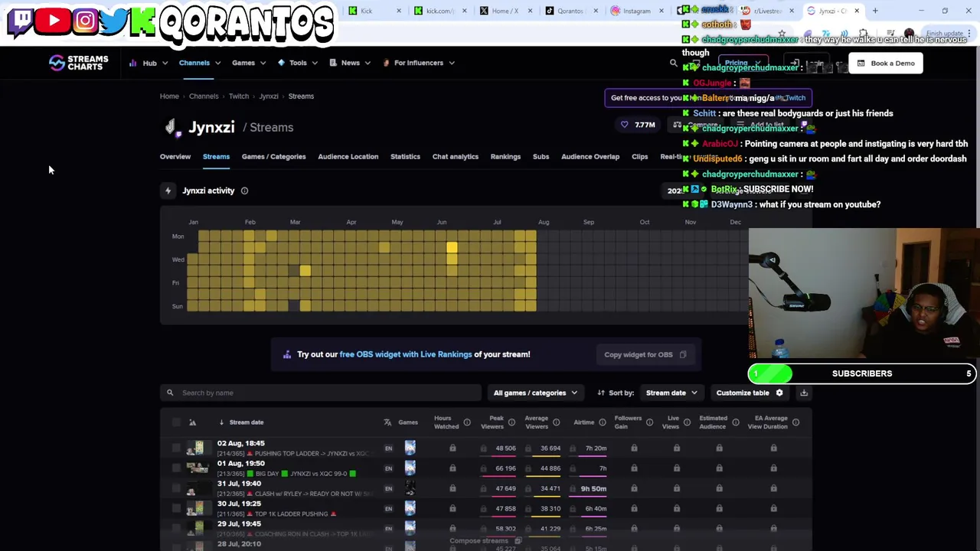Click the game icon for the 31 Jul stream
Image resolution: width=980 pixels, height=551 pixels.
(410, 487)
